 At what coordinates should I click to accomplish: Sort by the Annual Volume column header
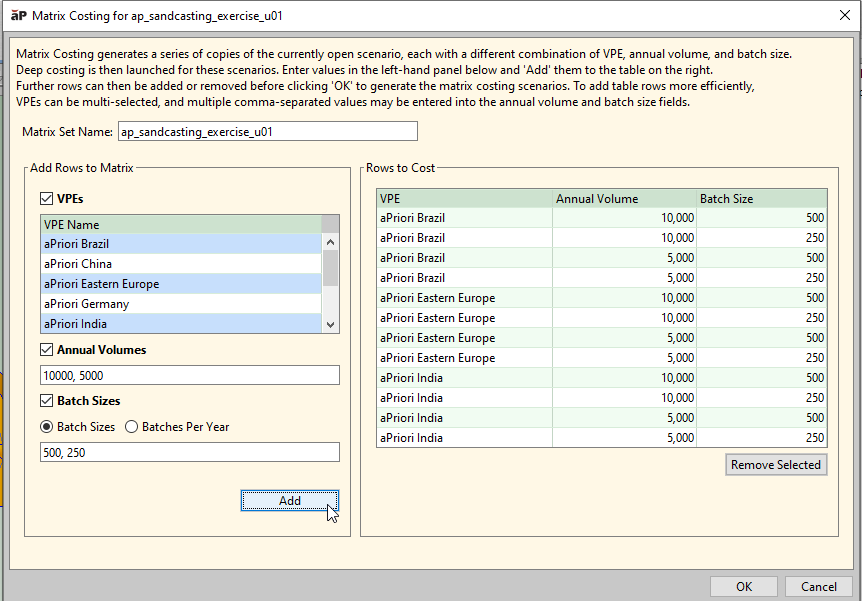[x=624, y=199]
